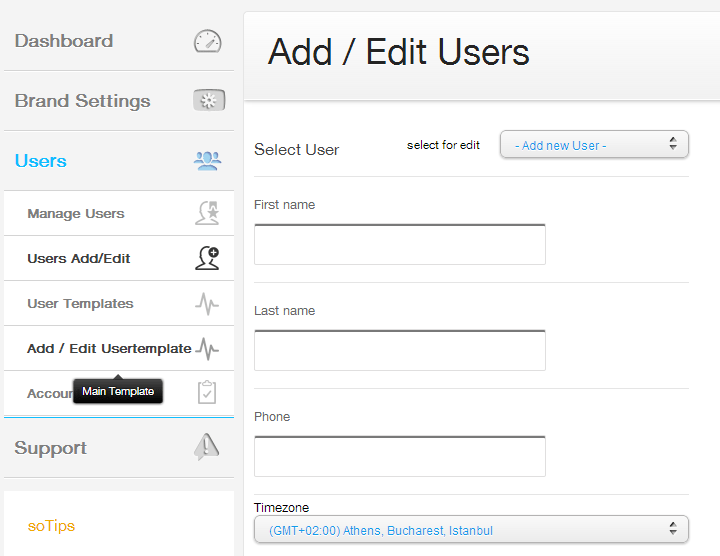
Task: Click the User Templates pulse icon
Action: click(207, 303)
